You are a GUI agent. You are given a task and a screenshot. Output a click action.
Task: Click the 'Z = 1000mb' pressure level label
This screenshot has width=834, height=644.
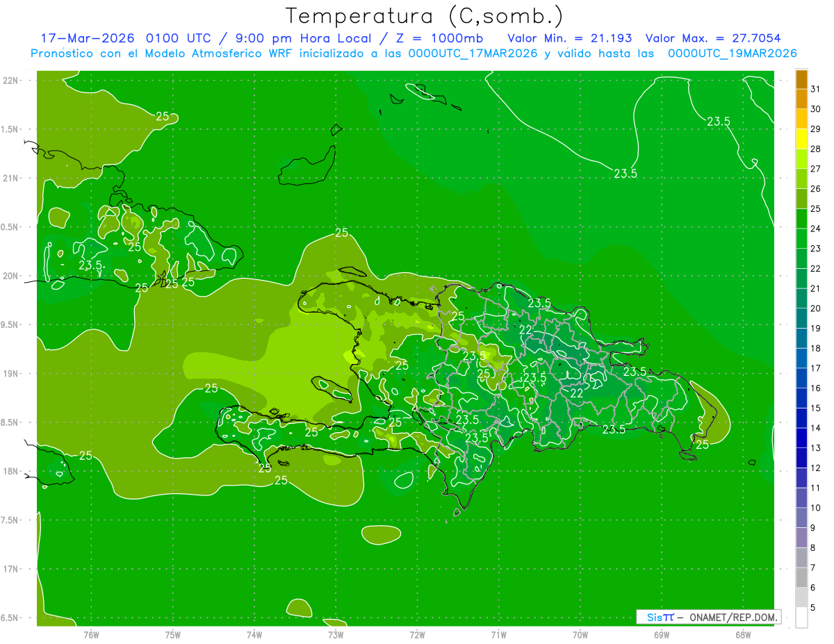(x=441, y=38)
